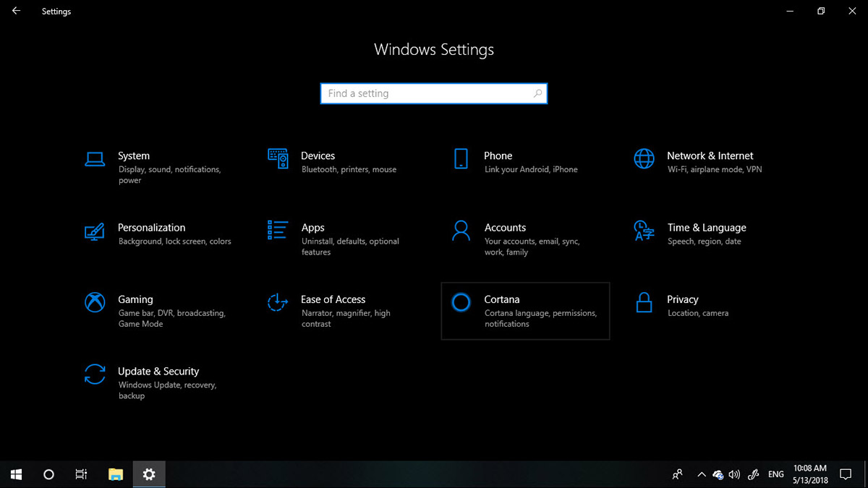Open File Explorer from the taskbar
Screen dimensions: 868x488
coord(116,474)
